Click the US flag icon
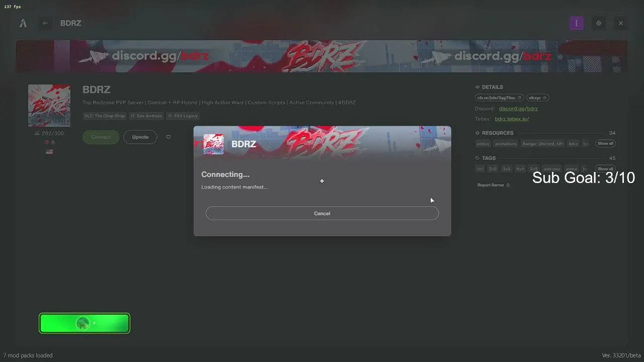 [49, 151]
